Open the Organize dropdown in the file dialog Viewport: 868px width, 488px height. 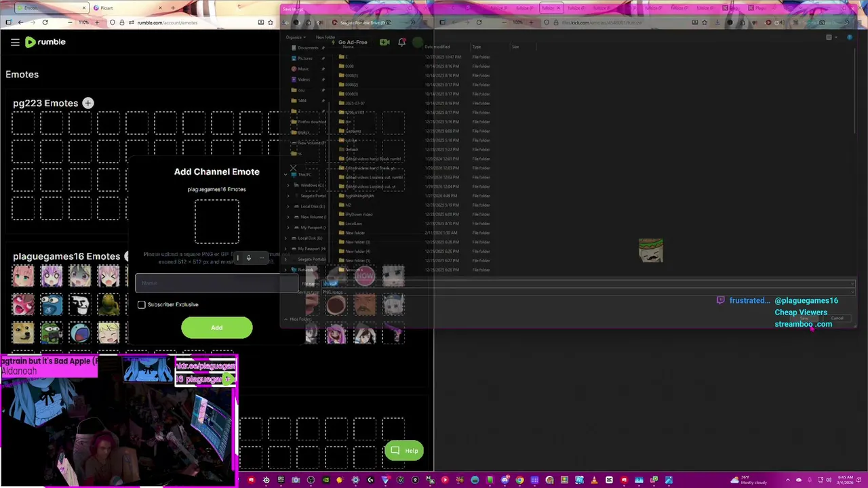pos(295,37)
